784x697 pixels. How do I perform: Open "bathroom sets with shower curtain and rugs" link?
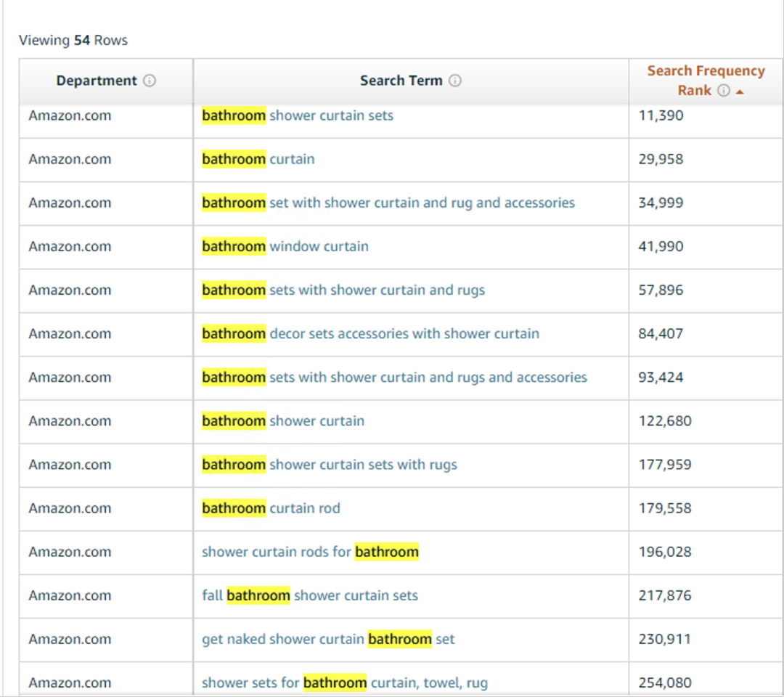[343, 290]
